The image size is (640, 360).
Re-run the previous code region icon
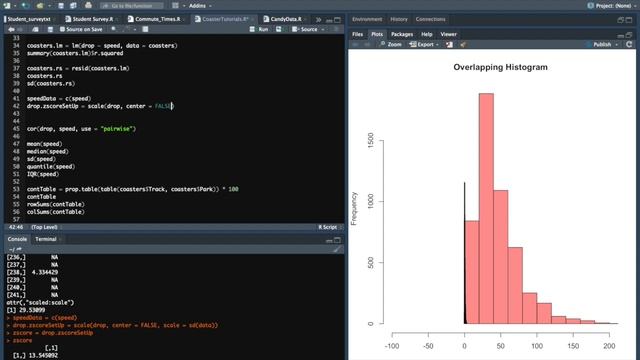tap(279, 29)
